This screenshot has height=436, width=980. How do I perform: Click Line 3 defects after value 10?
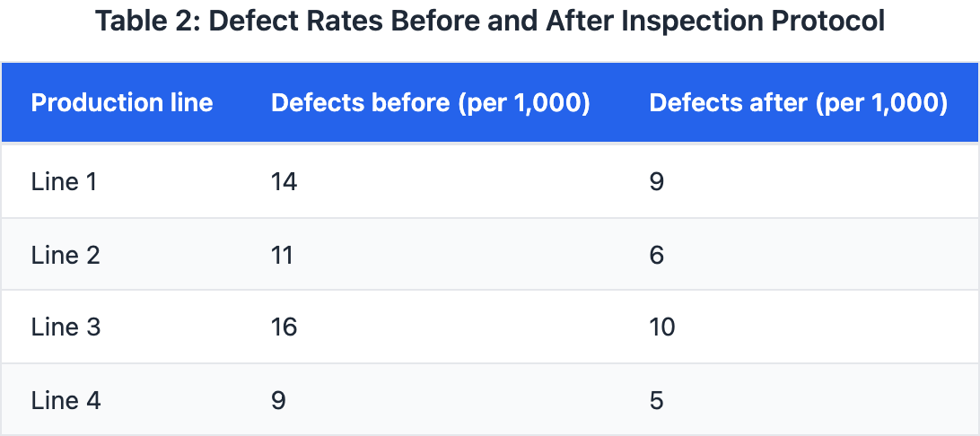click(x=662, y=327)
